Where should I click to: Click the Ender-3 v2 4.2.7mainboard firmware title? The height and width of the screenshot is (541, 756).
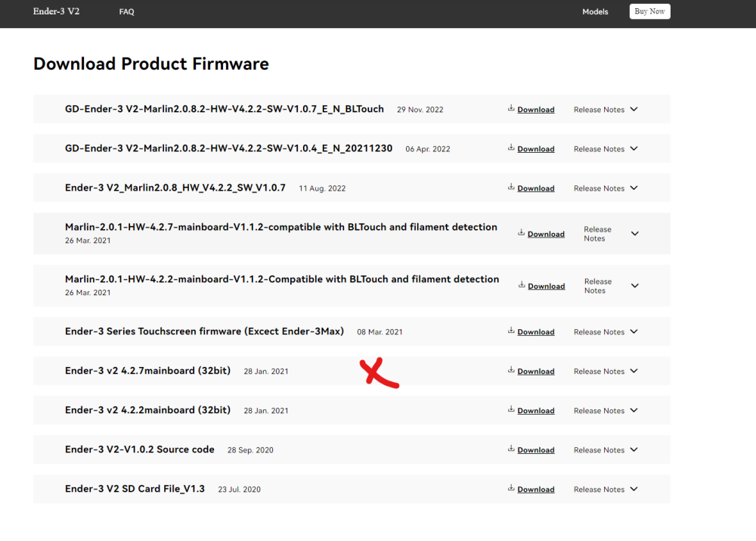point(147,371)
